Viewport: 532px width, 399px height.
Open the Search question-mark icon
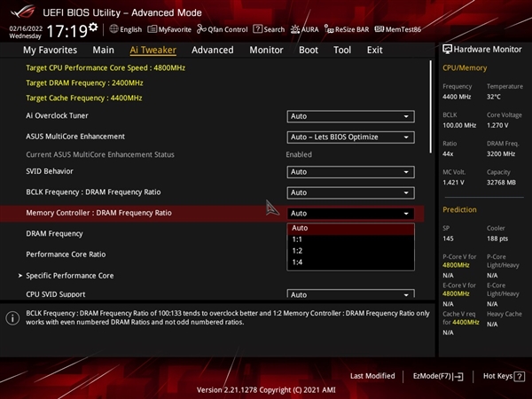tap(257, 29)
